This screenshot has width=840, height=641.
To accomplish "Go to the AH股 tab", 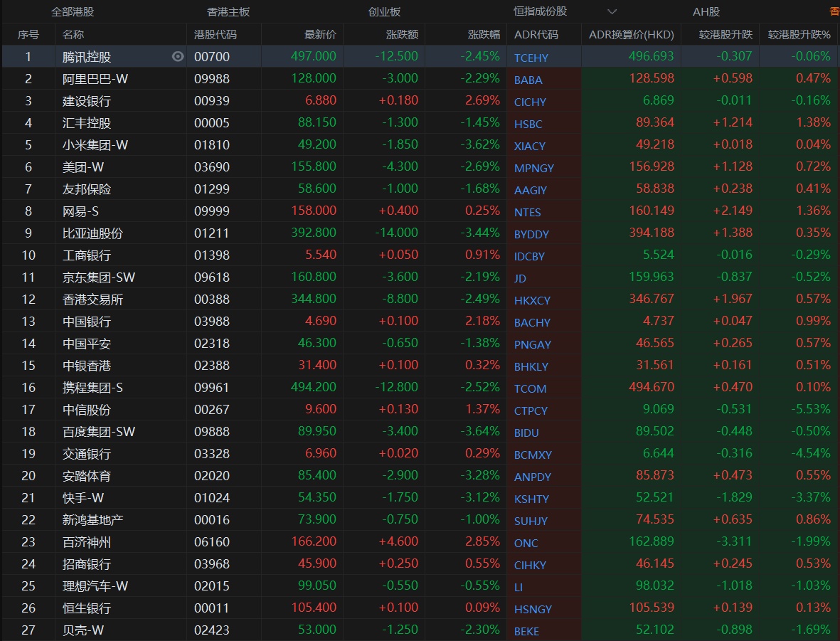I will point(706,12).
